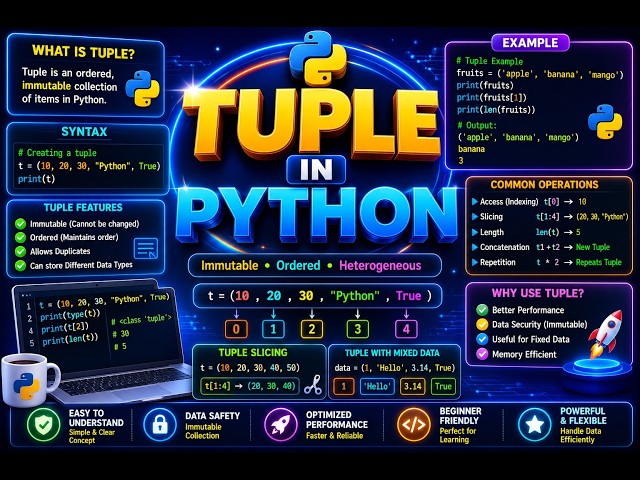Click the purple index box labeled 4
Screen dimensions: 640x480
[x=406, y=329]
